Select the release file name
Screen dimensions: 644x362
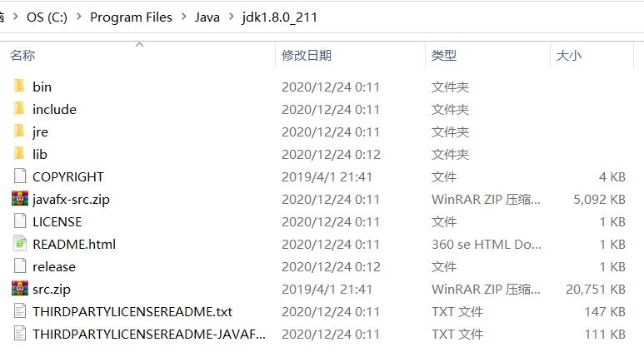point(54,267)
